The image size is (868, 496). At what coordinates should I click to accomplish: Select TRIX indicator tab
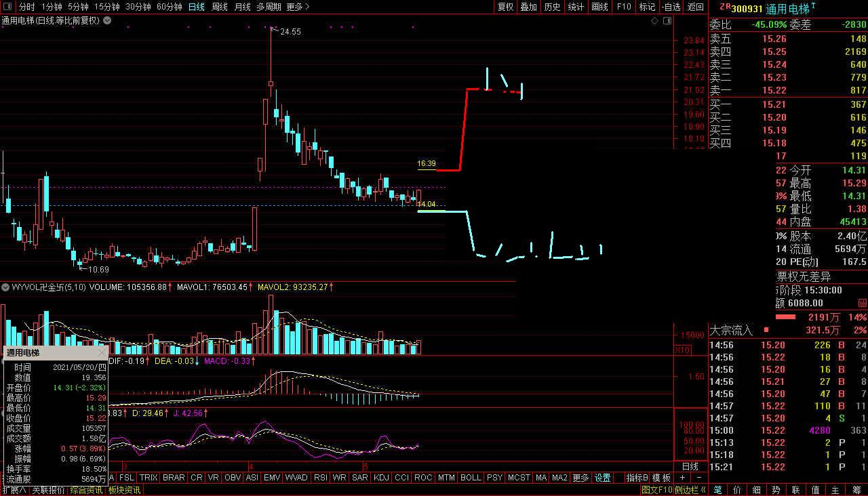pyautogui.click(x=149, y=478)
